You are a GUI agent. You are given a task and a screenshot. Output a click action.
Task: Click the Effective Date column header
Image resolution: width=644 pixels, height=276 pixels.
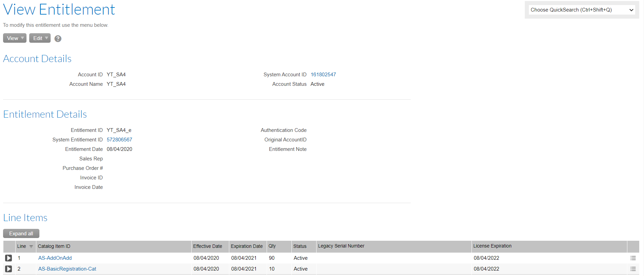tap(210, 247)
